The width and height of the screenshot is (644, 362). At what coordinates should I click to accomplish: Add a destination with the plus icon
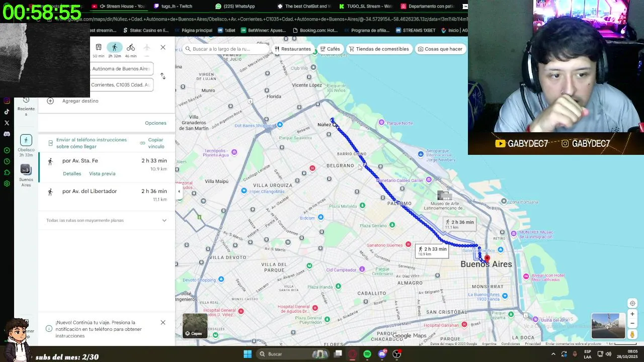click(x=50, y=101)
